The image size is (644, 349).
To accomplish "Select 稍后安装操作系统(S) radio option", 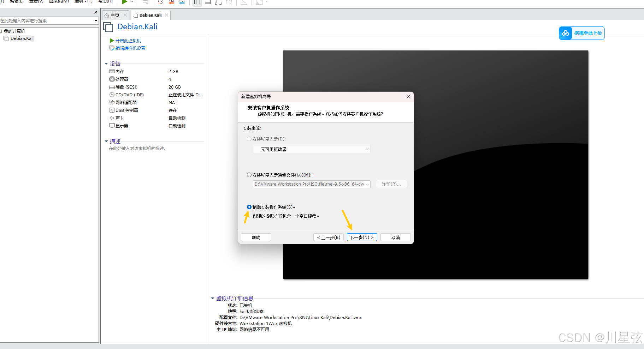I will [x=249, y=207].
